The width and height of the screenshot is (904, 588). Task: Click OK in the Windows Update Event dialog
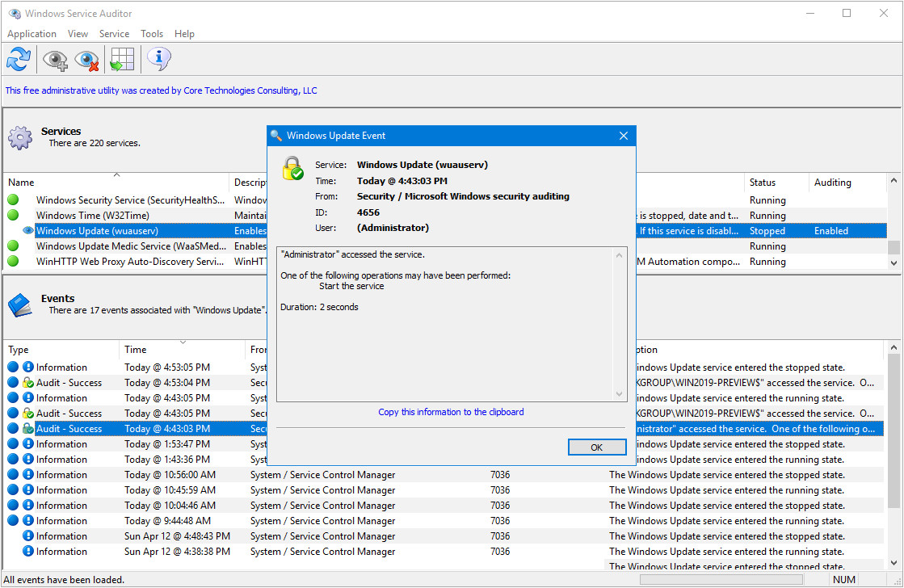point(597,447)
